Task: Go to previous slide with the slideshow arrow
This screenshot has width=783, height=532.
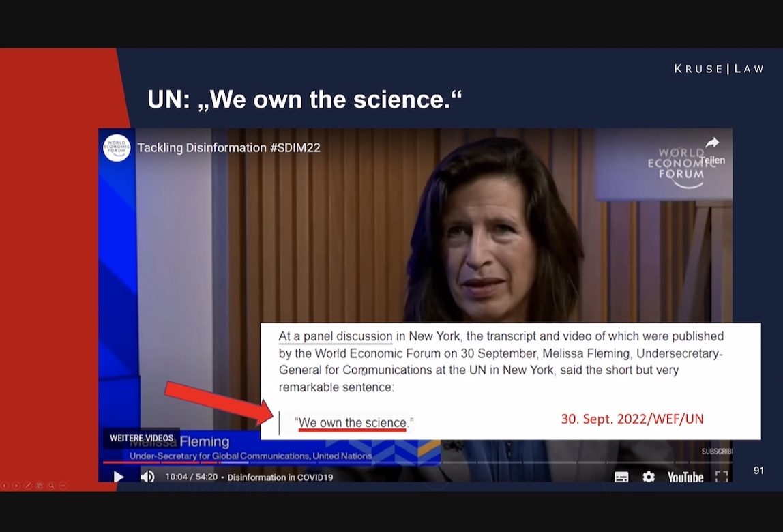Action: click(5, 486)
